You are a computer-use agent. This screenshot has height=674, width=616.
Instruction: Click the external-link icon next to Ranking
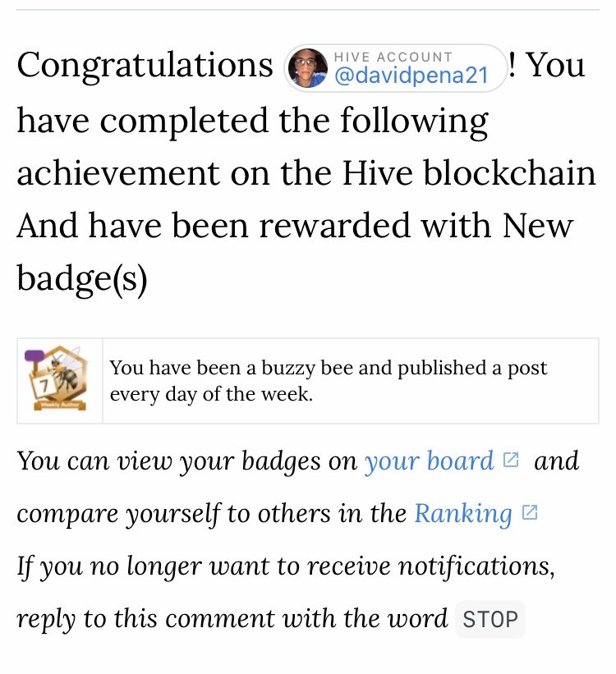530,512
